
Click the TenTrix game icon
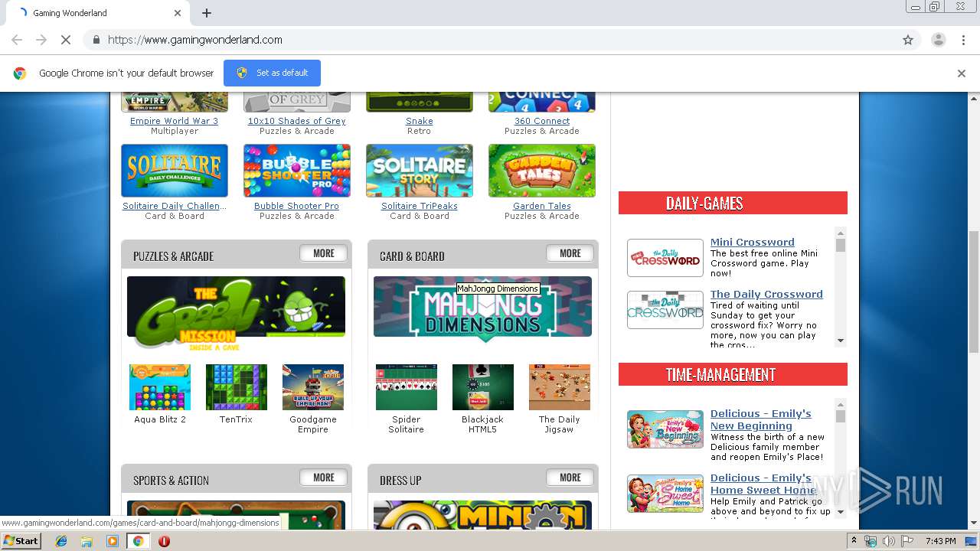[237, 387]
